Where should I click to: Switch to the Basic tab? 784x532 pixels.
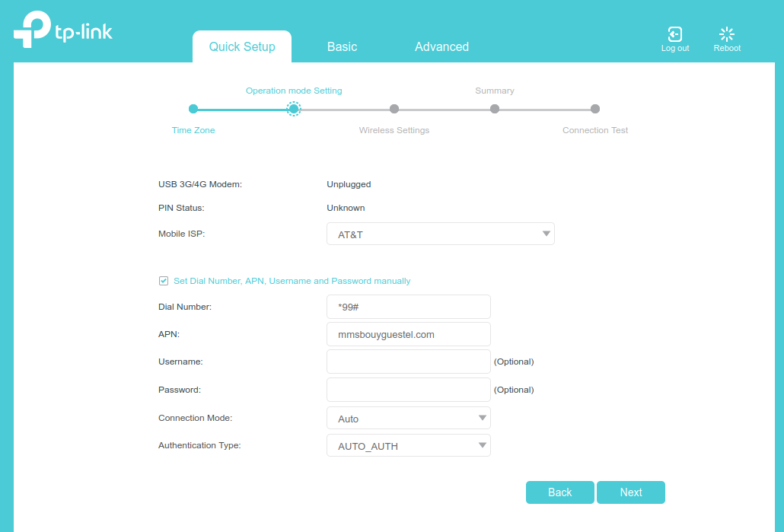tap(342, 47)
